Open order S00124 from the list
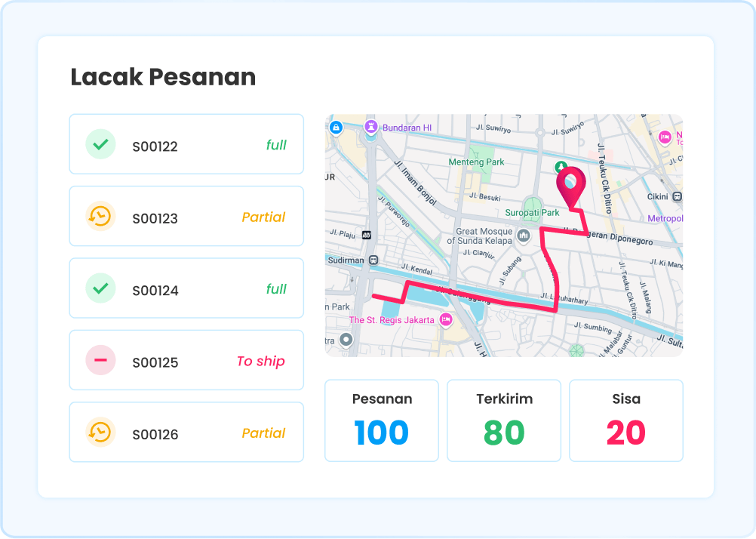The image size is (756, 539). click(155, 291)
